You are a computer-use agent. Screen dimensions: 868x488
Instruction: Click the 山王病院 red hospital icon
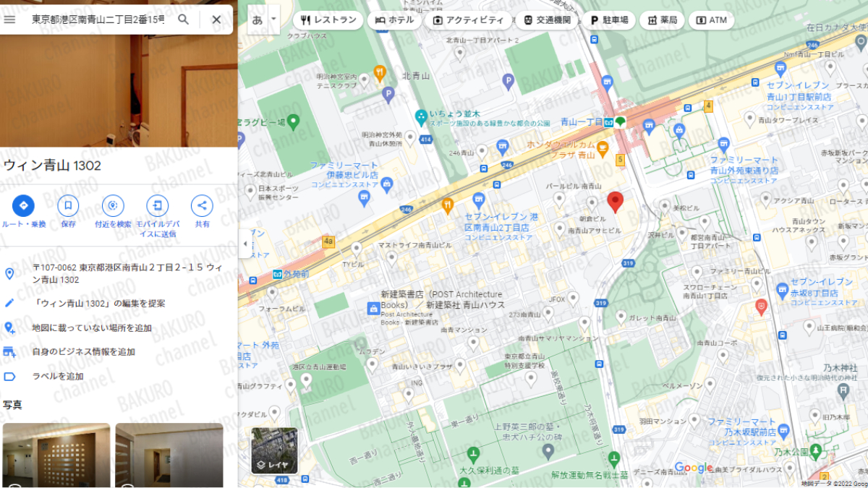click(x=761, y=307)
